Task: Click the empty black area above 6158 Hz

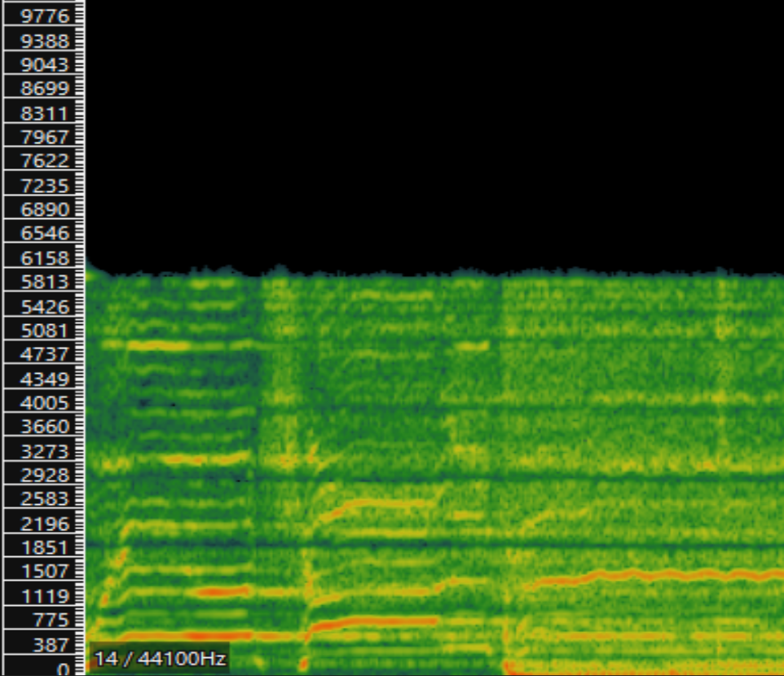Action: pos(432,130)
